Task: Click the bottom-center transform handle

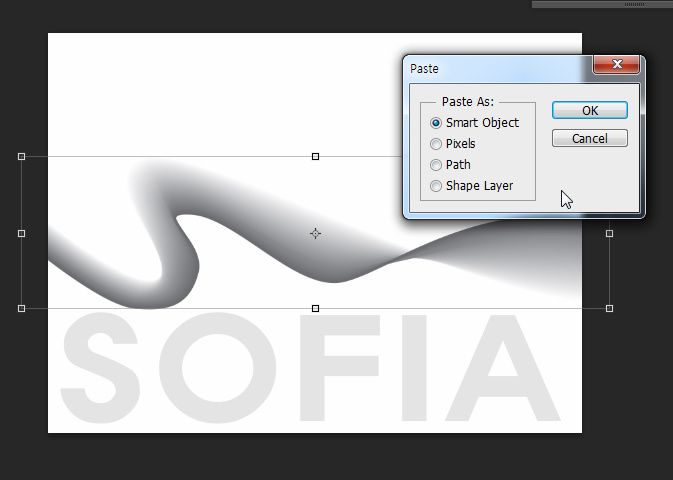Action: tap(315, 308)
